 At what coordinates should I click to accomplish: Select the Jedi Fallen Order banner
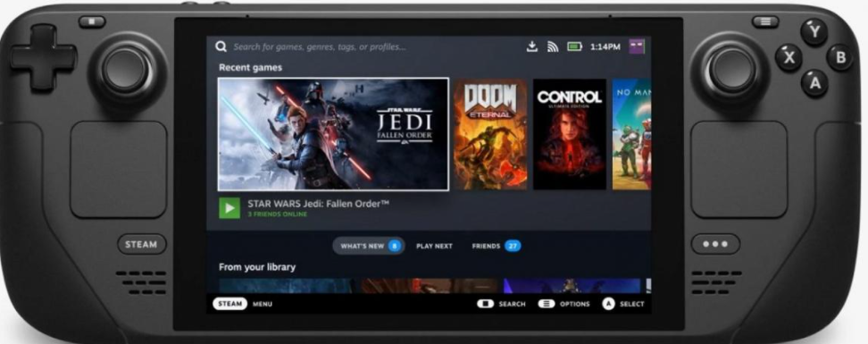pyautogui.click(x=333, y=134)
